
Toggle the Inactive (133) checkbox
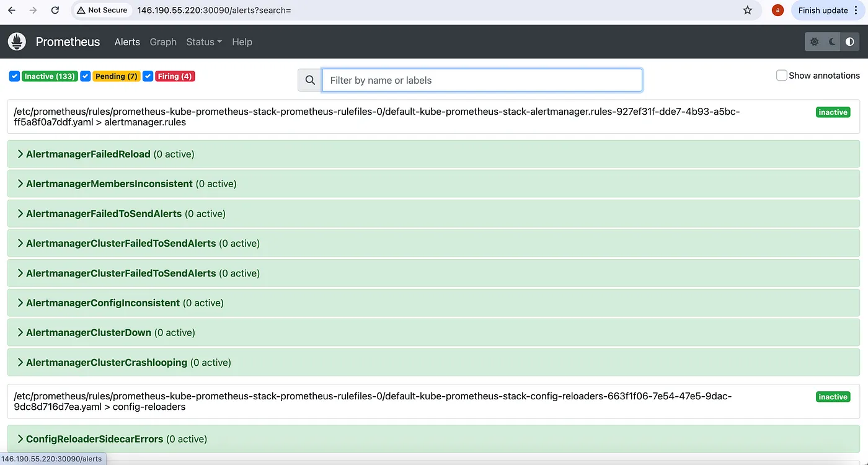pyautogui.click(x=14, y=76)
